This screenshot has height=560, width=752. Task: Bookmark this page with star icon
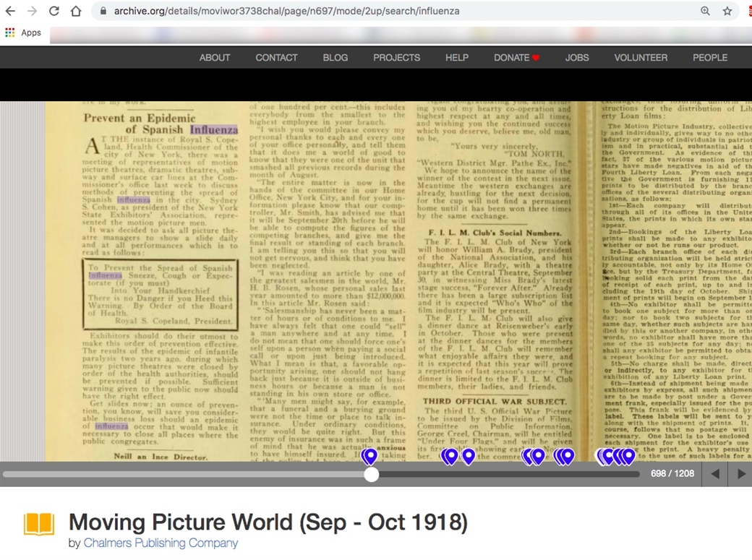click(x=727, y=11)
